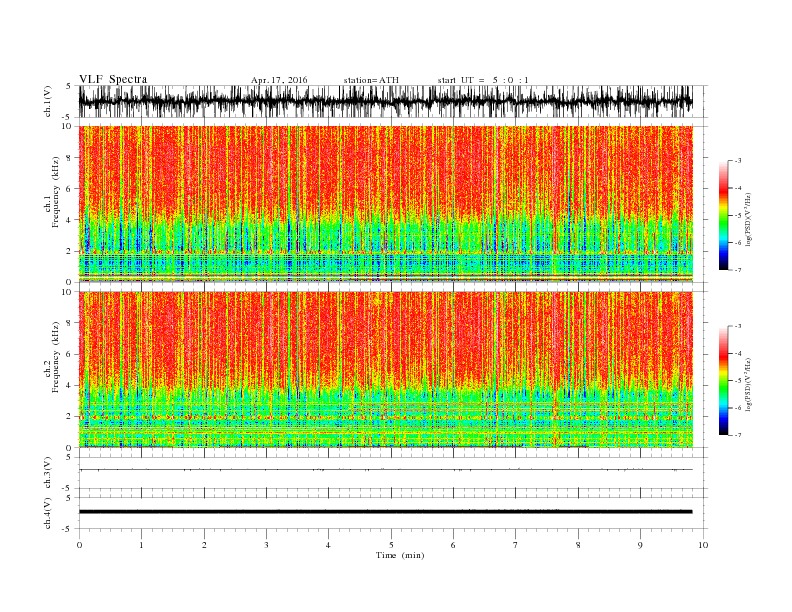Click the date 'Apr. 17, 2016' label
The width and height of the screenshot is (792, 612).
[x=279, y=80]
